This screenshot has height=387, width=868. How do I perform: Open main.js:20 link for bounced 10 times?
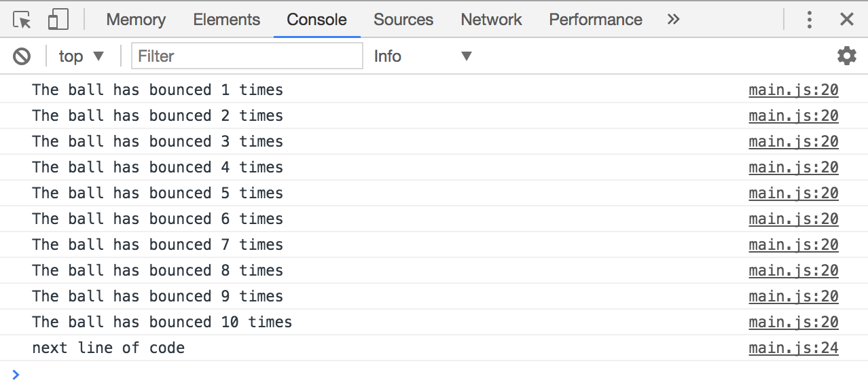pos(793,322)
